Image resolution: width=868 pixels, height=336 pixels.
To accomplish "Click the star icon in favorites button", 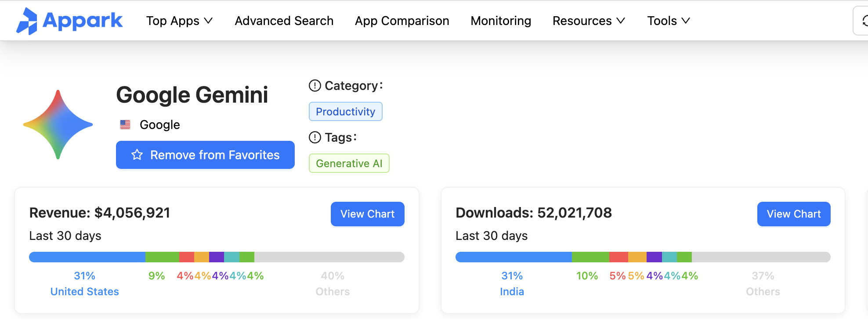I will (x=137, y=155).
